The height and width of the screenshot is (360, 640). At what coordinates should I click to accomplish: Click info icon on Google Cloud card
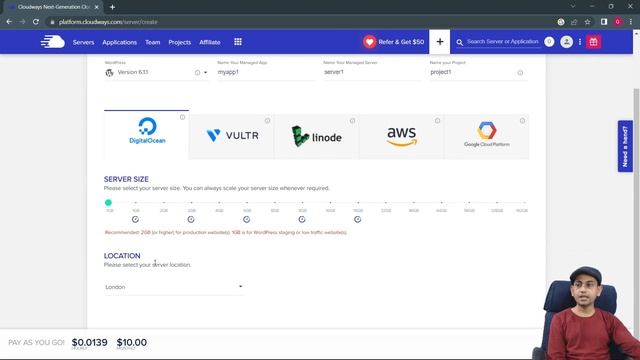coord(522,121)
